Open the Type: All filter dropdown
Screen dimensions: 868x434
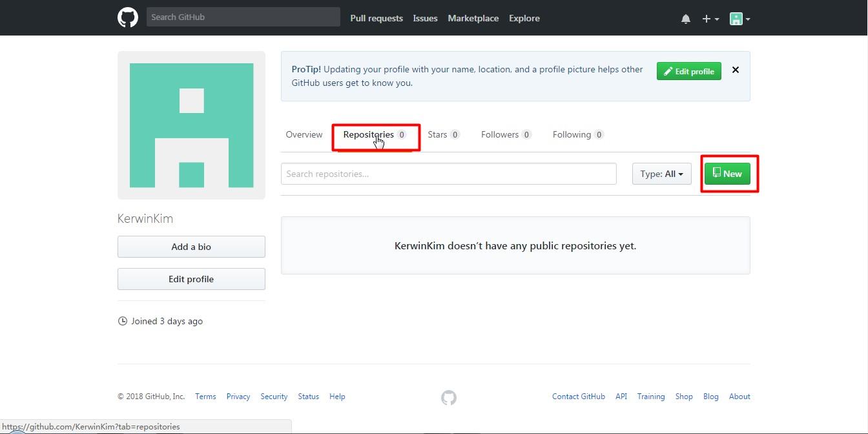coord(662,174)
